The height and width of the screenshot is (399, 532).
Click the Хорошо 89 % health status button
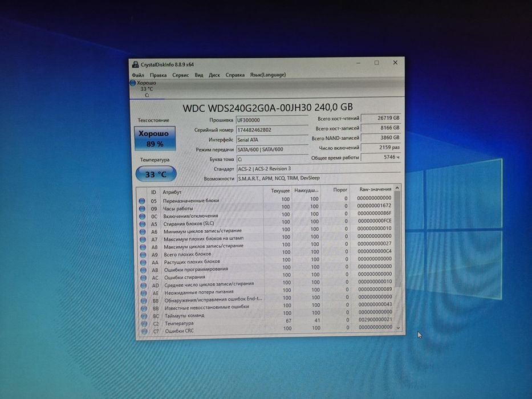(x=155, y=139)
